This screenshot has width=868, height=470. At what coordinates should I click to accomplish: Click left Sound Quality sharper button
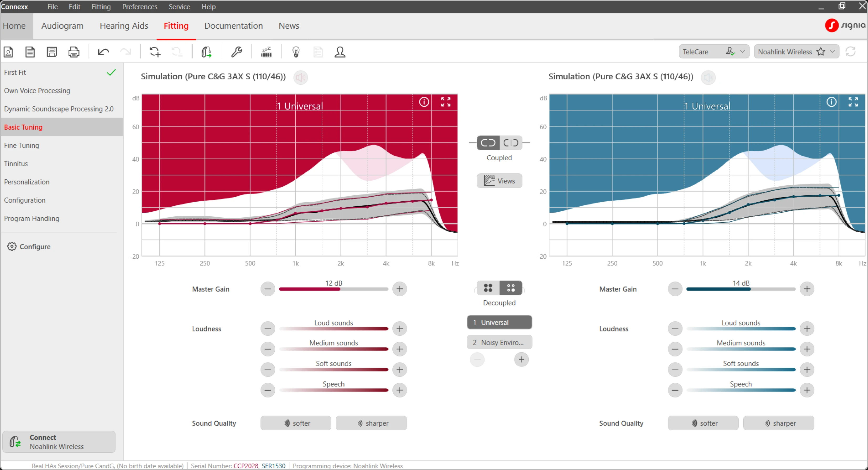point(371,423)
